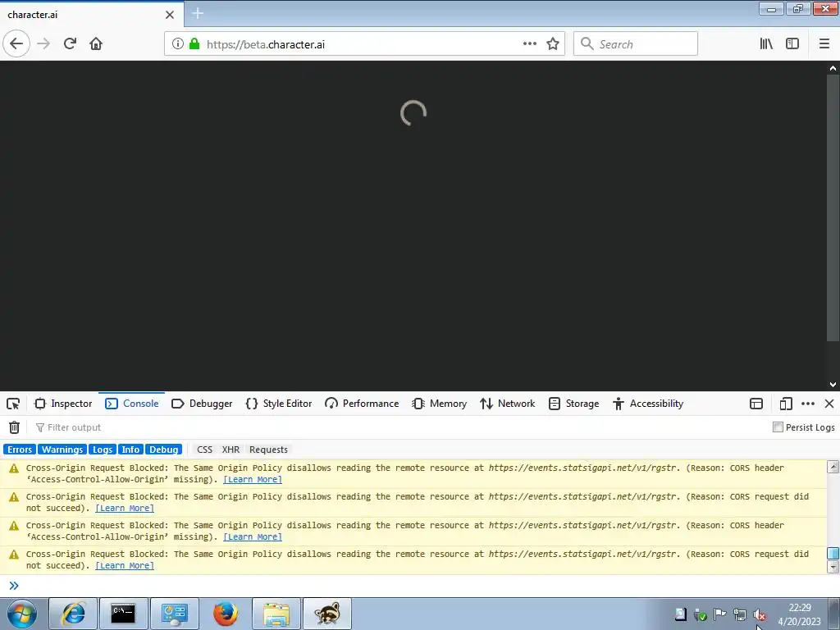Open Windows Explorer folder on taskbar
Screen dimensions: 840x630
coord(276,614)
